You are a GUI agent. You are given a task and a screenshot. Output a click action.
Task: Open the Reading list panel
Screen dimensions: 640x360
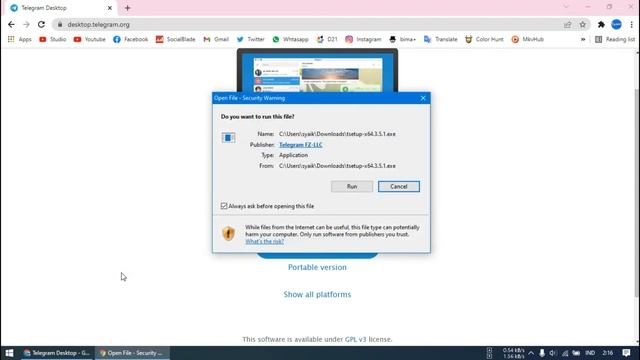click(x=615, y=39)
